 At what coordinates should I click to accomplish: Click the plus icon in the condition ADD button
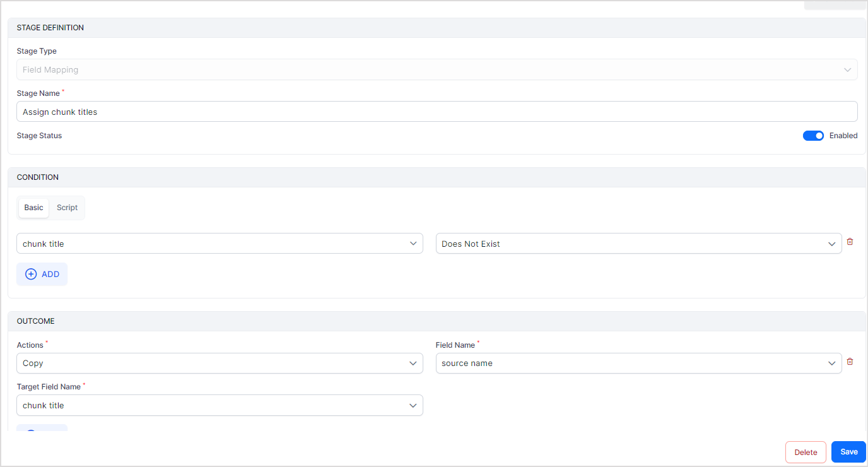(x=31, y=275)
